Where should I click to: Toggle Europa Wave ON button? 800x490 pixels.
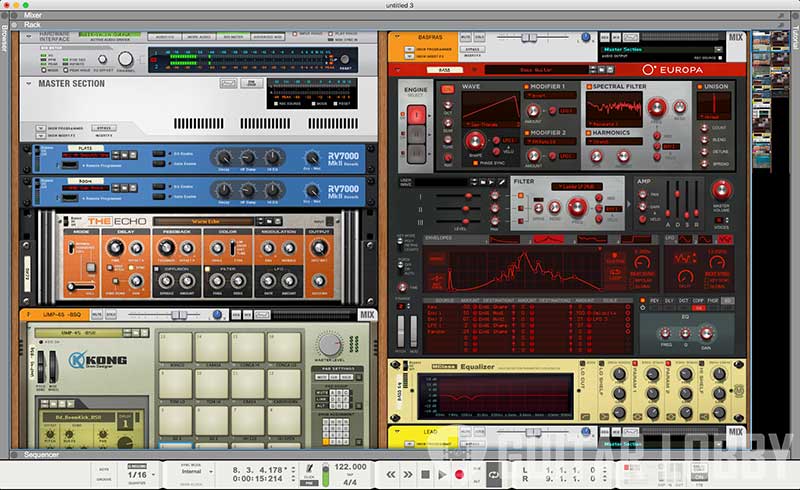(447, 89)
